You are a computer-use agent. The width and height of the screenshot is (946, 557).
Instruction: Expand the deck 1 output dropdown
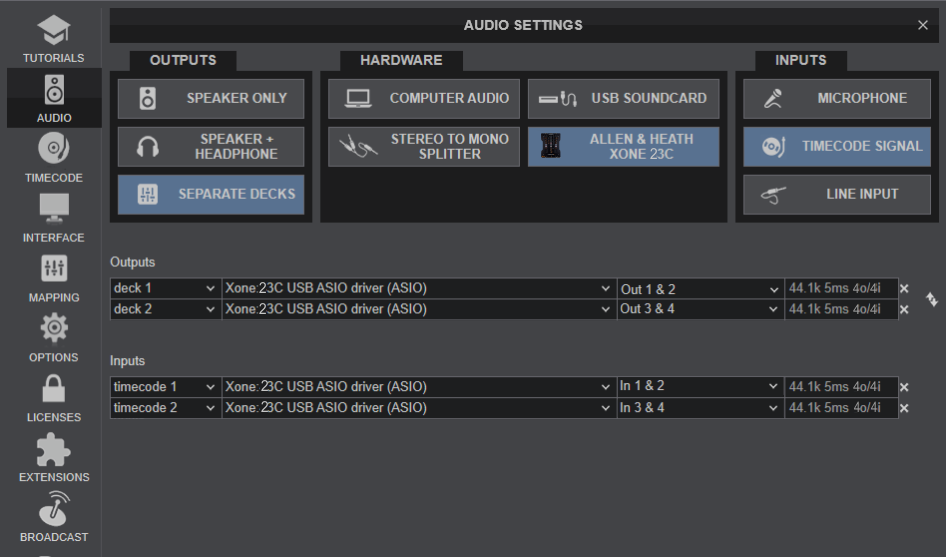pyautogui.click(x=164, y=289)
